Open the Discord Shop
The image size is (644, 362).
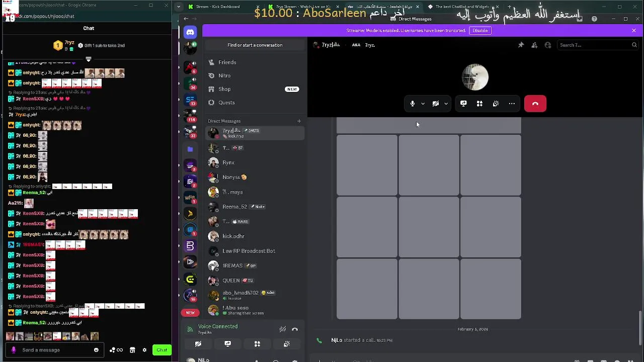255,89
